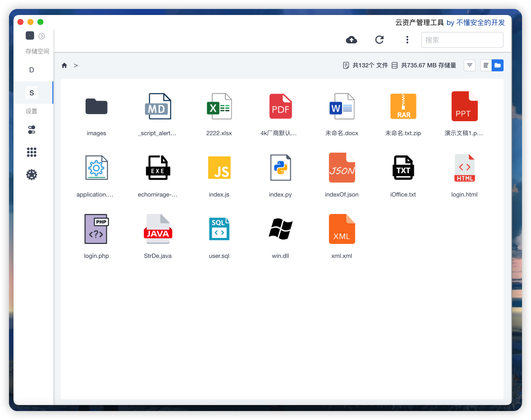Toggle the filter sort option
Image resolution: width=531 pixels, height=420 pixels.
469,65
